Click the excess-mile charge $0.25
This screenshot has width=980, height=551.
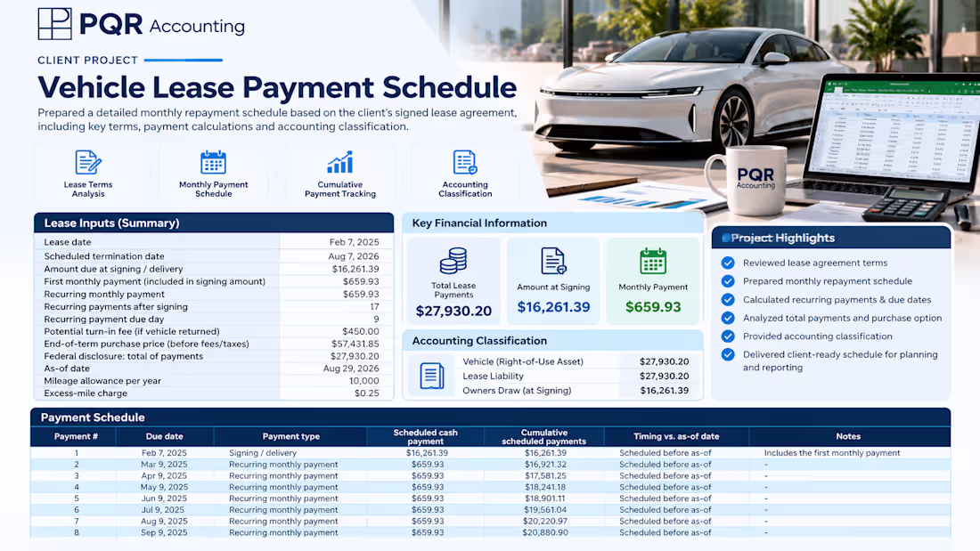367,393
